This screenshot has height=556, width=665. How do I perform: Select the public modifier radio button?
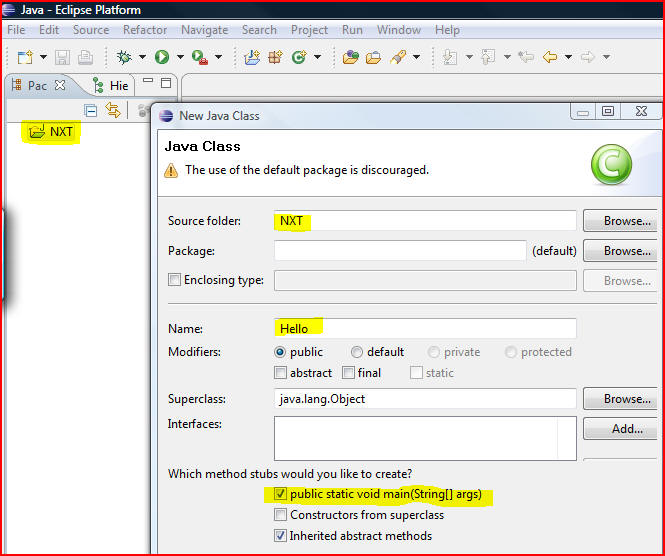[x=280, y=352]
